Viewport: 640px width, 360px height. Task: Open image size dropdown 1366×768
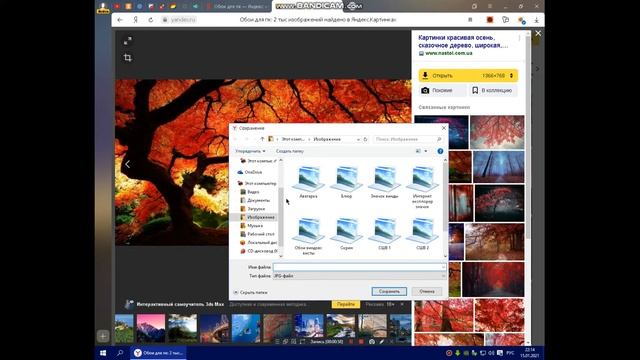click(497, 76)
